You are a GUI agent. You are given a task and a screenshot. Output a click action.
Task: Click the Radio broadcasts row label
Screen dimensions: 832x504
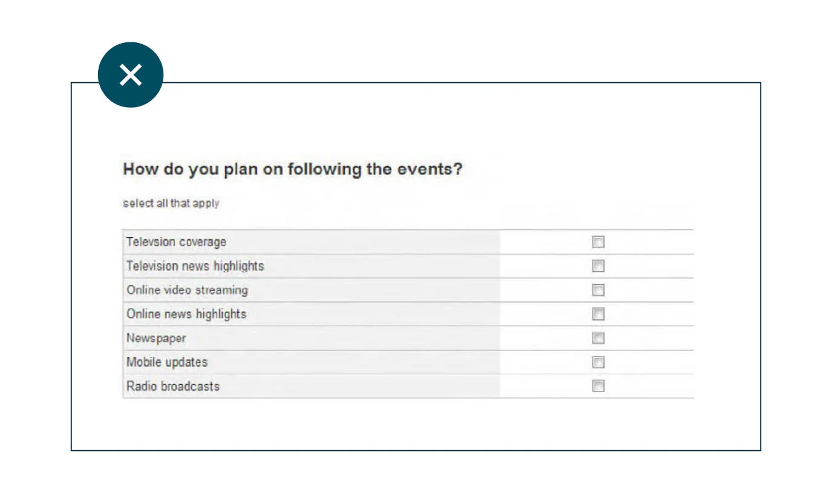pos(173,386)
